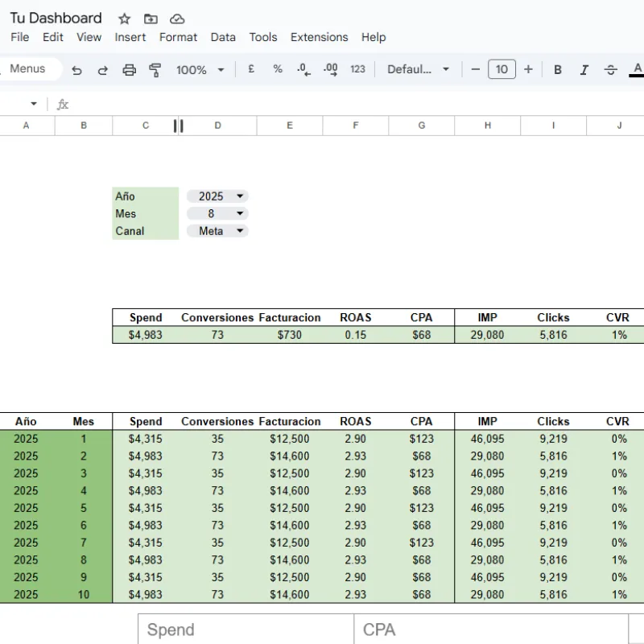This screenshot has height=644, width=644.
Task: Apply percent format to cells
Action: pos(278,69)
